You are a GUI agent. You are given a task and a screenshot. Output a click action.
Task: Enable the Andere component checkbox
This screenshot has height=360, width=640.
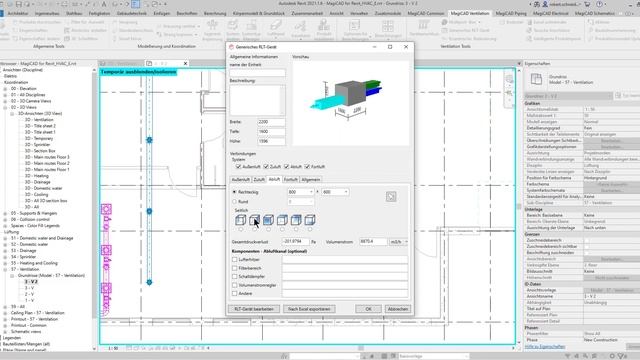235,293
